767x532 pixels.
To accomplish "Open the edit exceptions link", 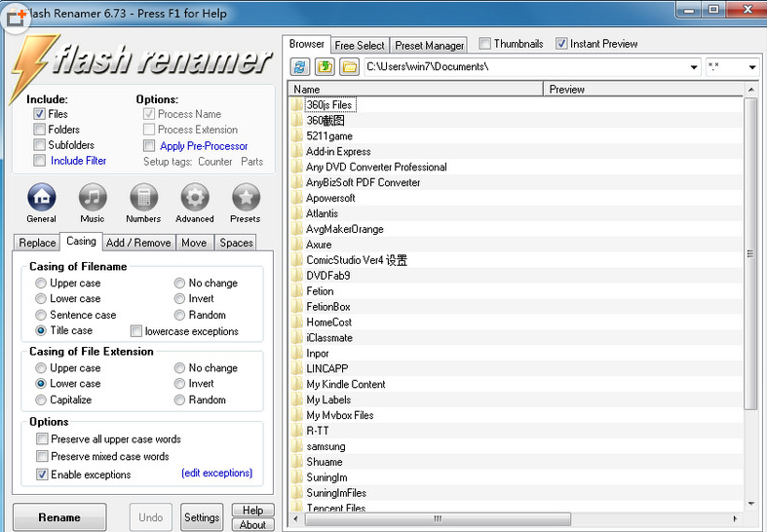I will point(216,474).
